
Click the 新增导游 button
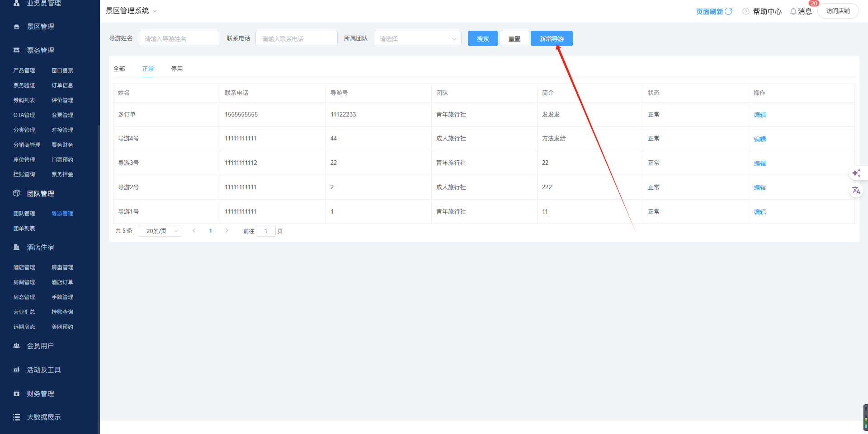(x=551, y=39)
